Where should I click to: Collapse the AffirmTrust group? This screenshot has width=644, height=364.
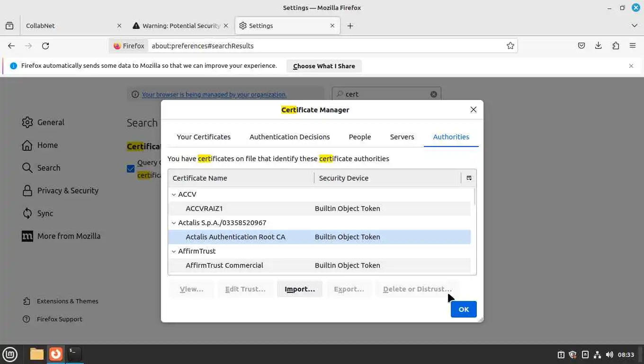[174, 251]
